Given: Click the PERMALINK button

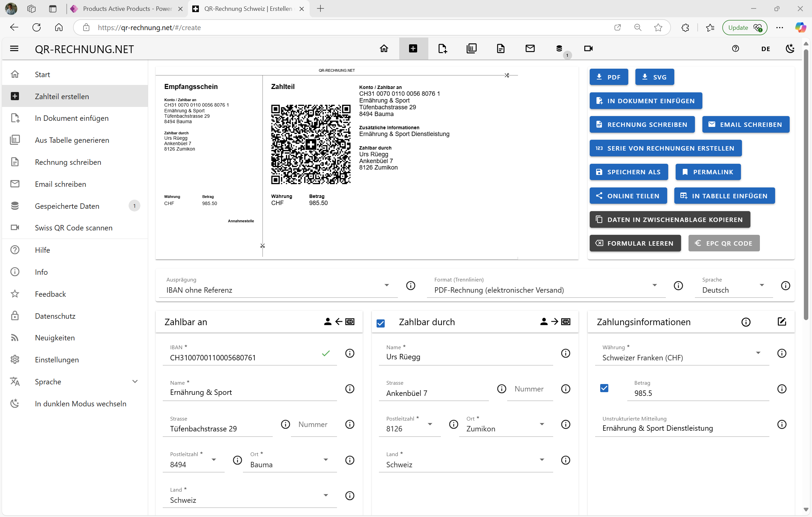Looking at the screenshot, I should click(x=708, y=172).
